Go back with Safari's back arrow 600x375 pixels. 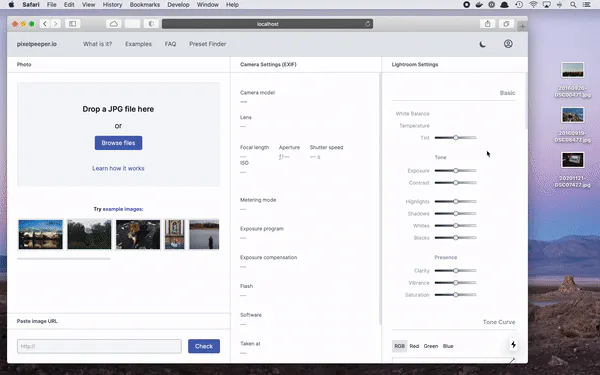(x=45, y=24)
